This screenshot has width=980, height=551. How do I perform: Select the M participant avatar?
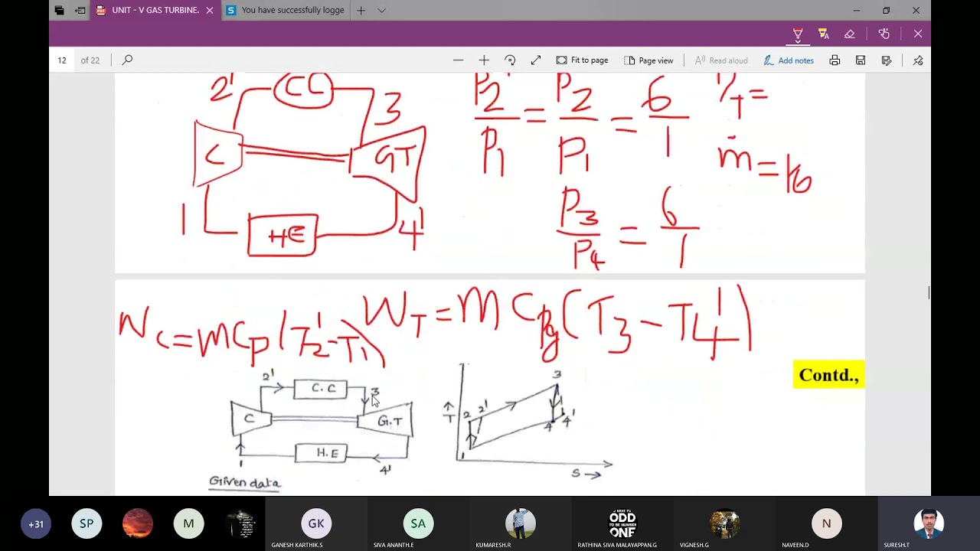[188, 523]
